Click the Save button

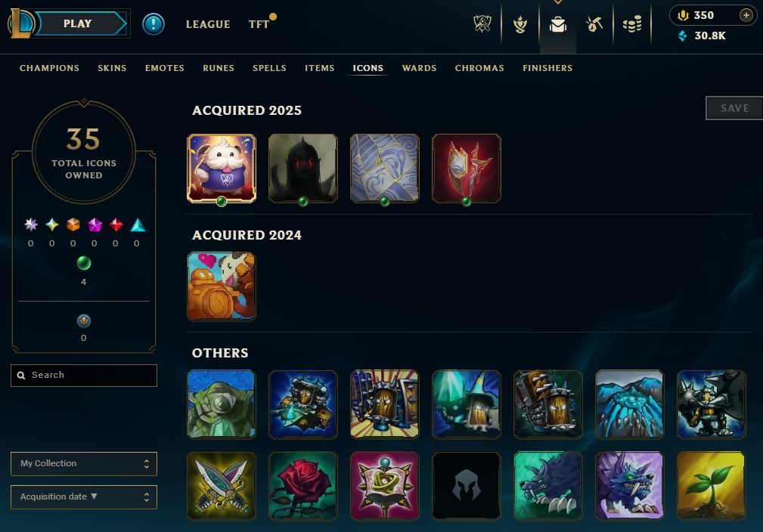coord(734,108)
